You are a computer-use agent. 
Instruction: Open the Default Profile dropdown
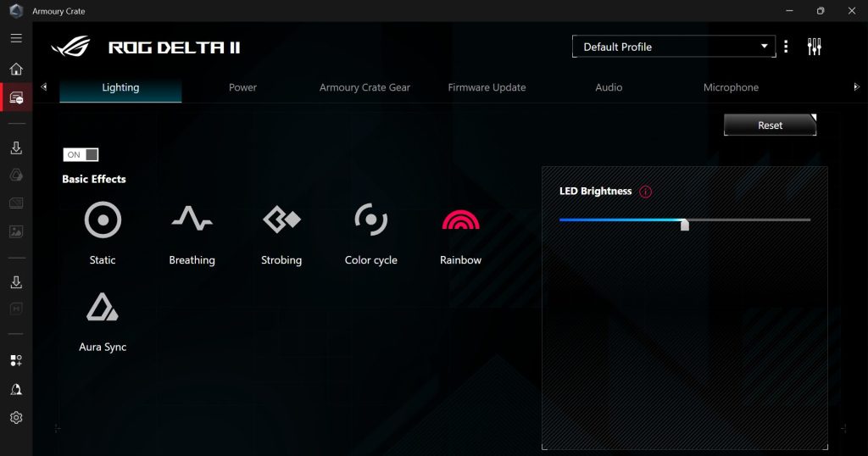tap(674, 47)
